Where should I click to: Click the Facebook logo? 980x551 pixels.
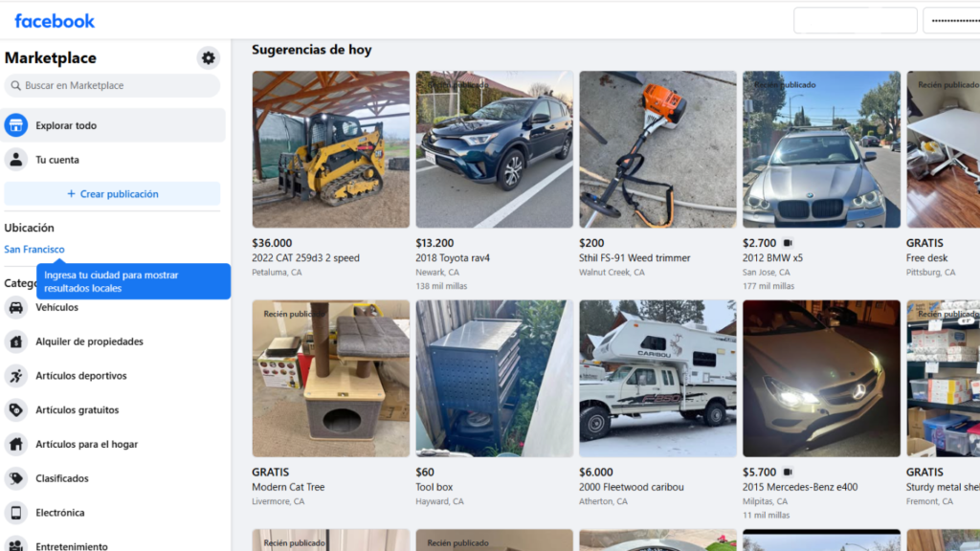click(55, 21)
